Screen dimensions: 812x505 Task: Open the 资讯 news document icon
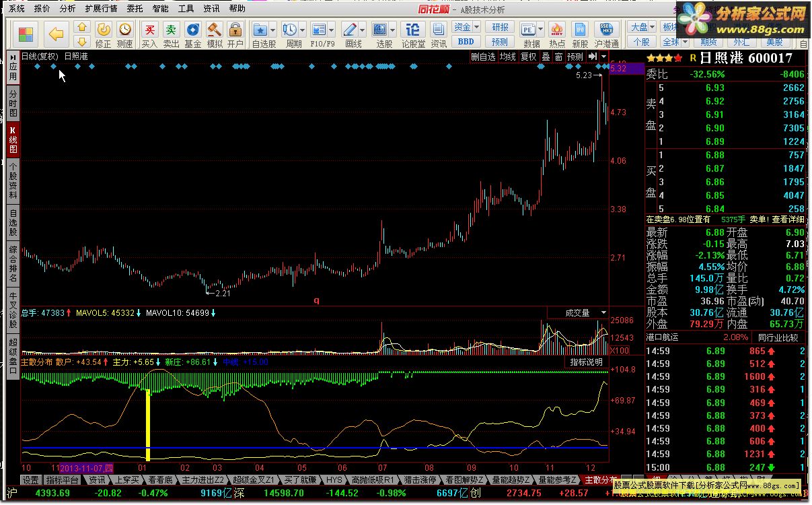(439, 34)
